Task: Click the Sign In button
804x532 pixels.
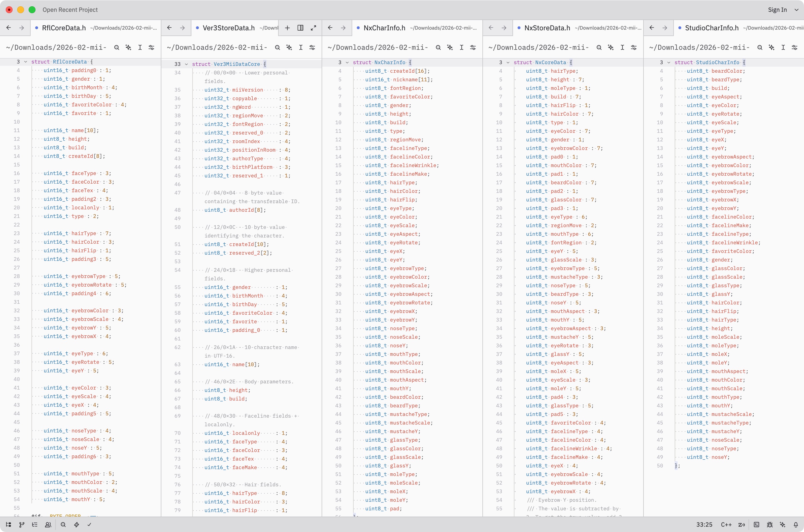Action: pyautogui.click(x=777, y=10)
